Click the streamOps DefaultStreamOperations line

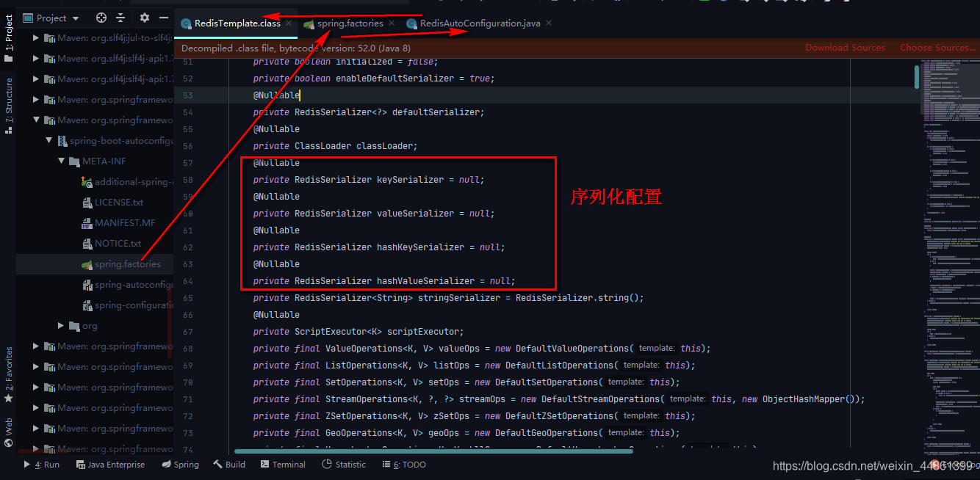pos(559,399)
